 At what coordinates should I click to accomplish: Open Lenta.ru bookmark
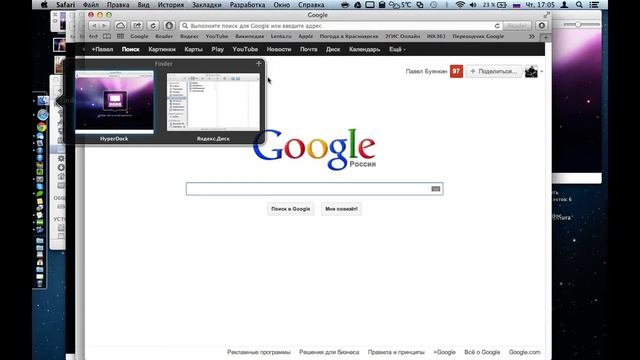click(281, 36)
